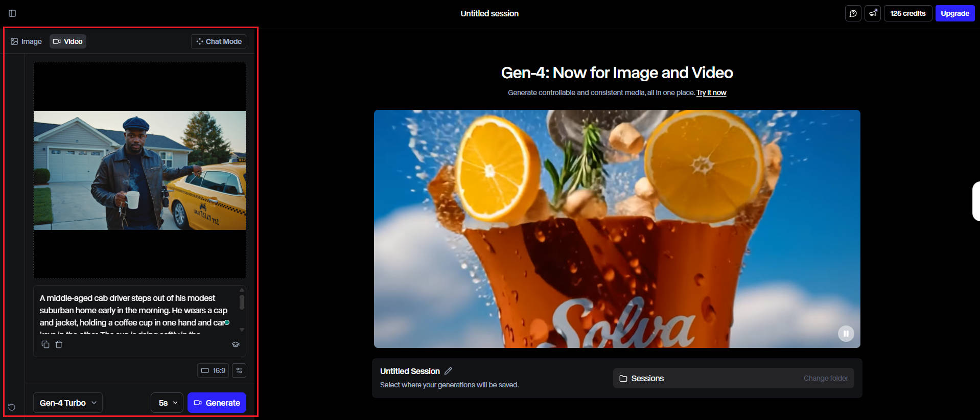Open the sliders settings icon beside 16:9
Viewport: 980px width, 420px height.
point(239,370)
